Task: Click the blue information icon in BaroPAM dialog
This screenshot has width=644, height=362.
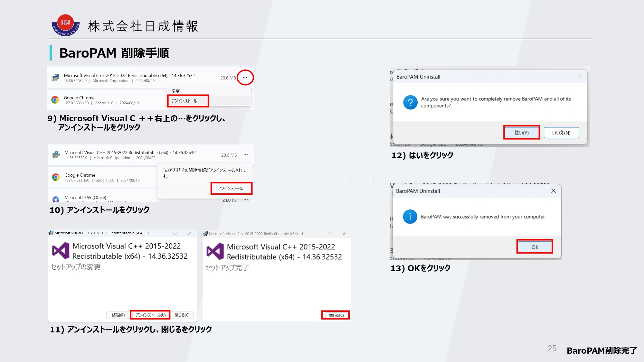Action: [x=410, y=217]
